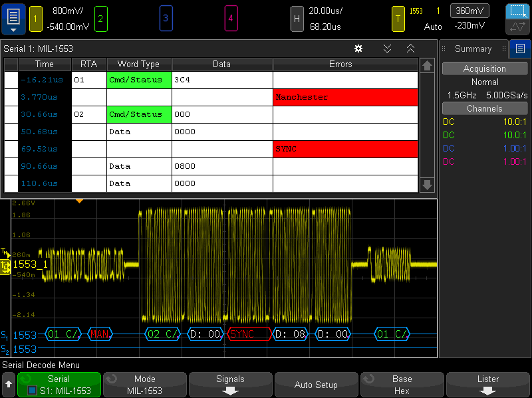
Task: Activate the touch rectangle zoom icon
Action: [519, 11]
